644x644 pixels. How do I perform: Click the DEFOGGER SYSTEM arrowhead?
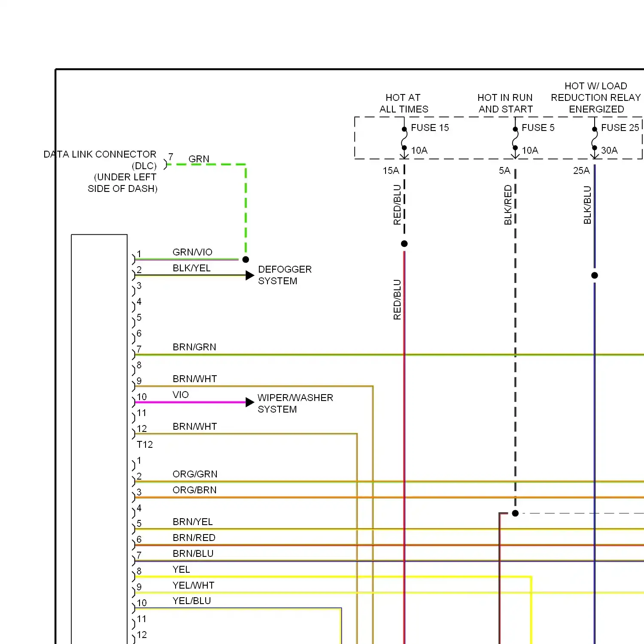[x=250, y=275]
